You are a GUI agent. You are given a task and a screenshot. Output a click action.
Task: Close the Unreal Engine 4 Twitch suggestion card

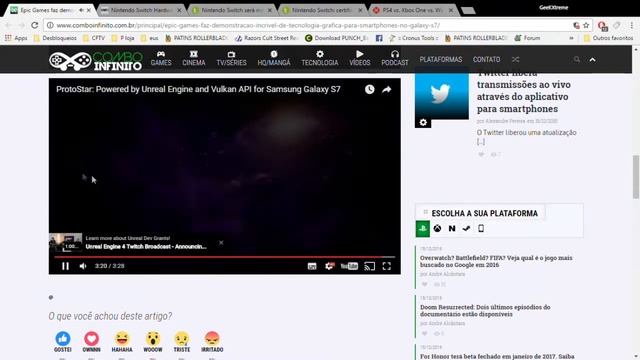pyautogui.click(x=221, y=242)
